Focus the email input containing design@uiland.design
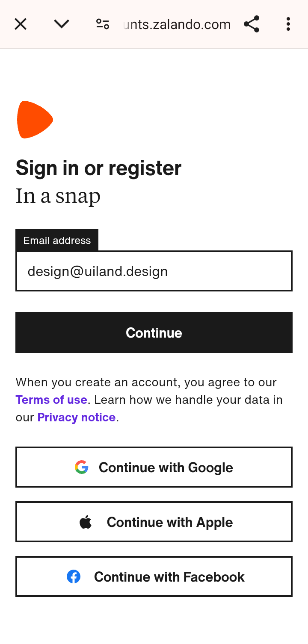This screenshot has width=308, height=644. (154, 271)
